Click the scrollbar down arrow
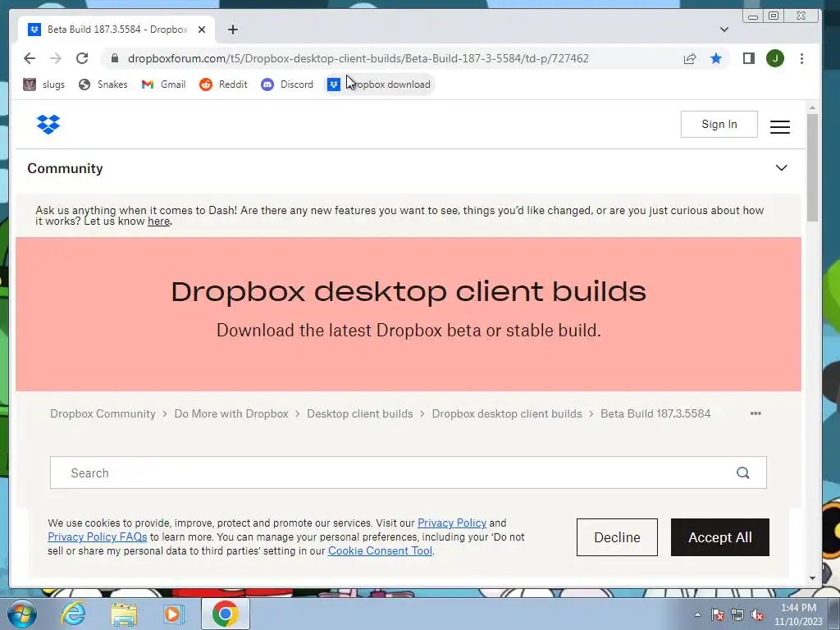840x630 pixels. 812,578
